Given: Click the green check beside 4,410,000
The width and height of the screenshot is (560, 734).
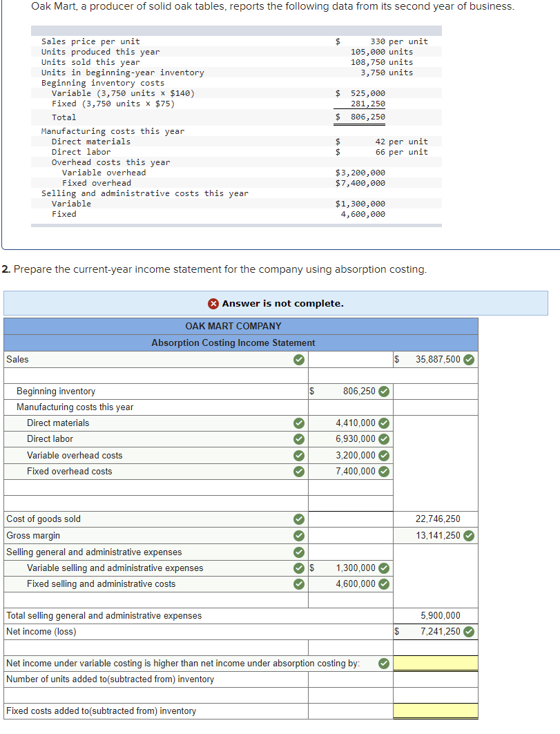Looking at the screenshot, I should [x=384, y=423].
